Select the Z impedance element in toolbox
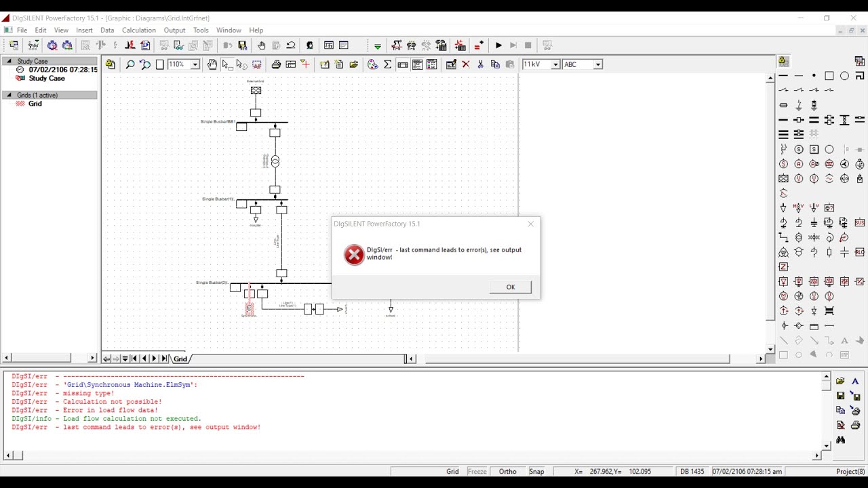868x488 pixels. tap(783, 267)
